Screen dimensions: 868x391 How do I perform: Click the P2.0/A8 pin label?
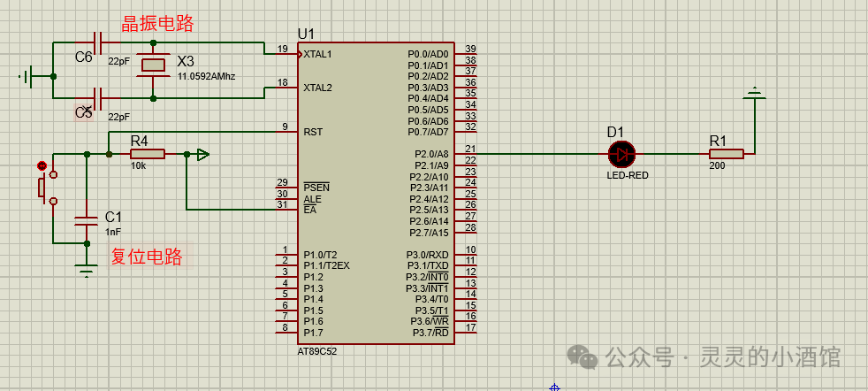(x=432, y=154)
